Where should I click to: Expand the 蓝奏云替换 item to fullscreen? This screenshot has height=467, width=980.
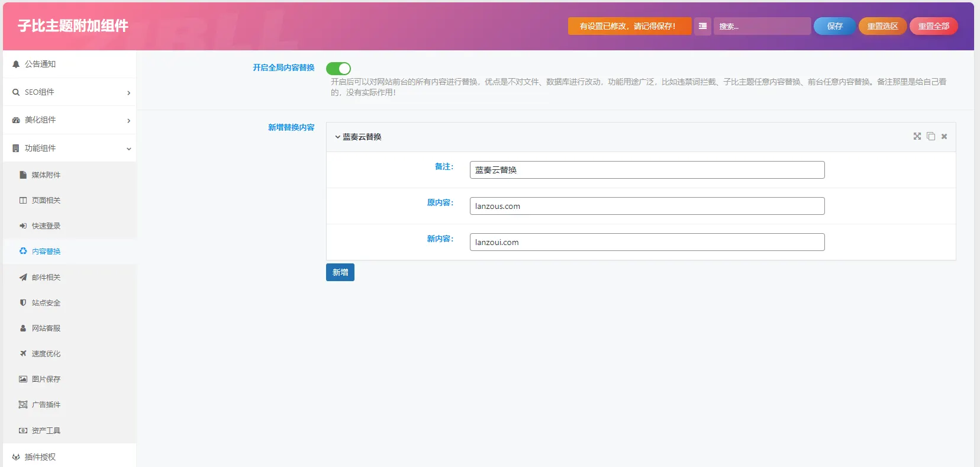point(917,136)
